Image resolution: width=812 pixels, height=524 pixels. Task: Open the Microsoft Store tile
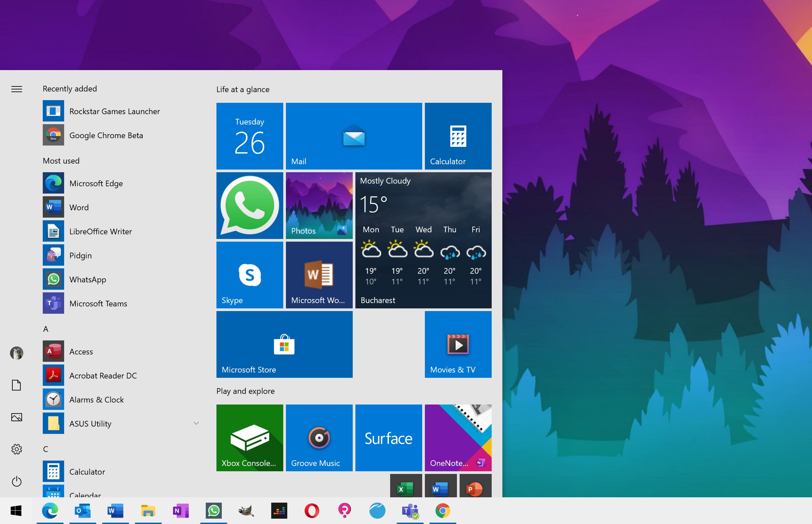pyautogui.click(x=284, y=344)
